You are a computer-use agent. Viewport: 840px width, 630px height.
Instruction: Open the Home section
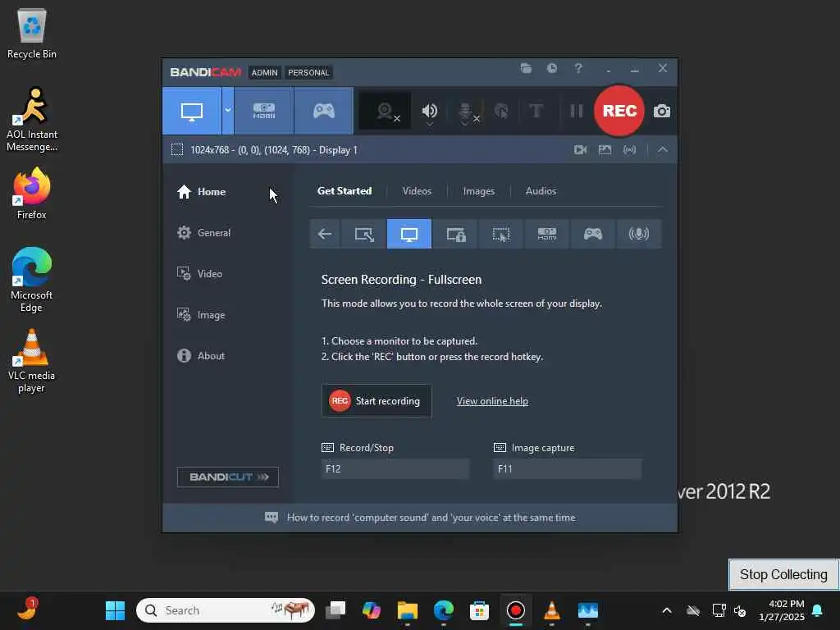(202, 192)
